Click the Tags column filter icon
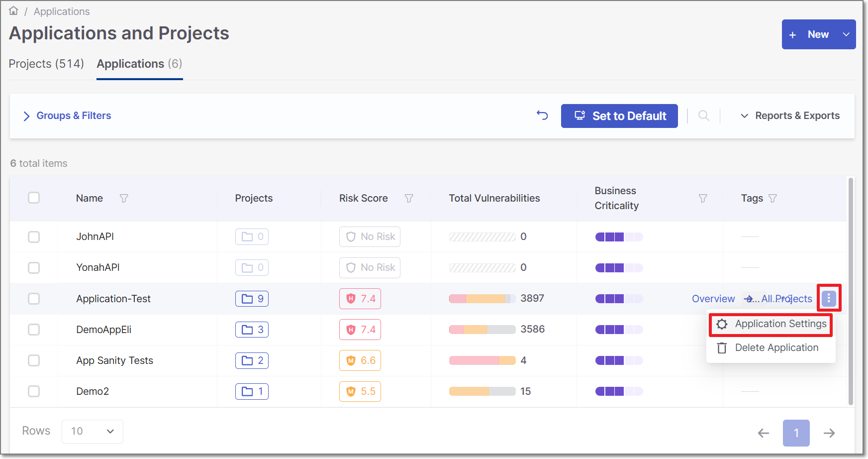868x459 pixels. click(x=773, y=198)
